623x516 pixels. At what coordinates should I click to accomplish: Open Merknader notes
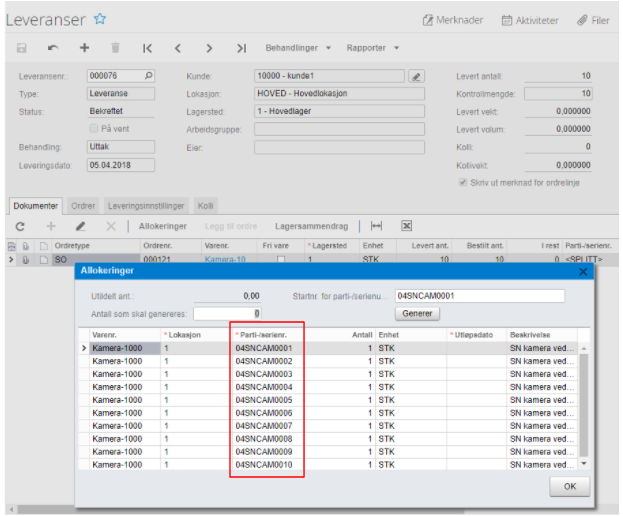point(453,20)
